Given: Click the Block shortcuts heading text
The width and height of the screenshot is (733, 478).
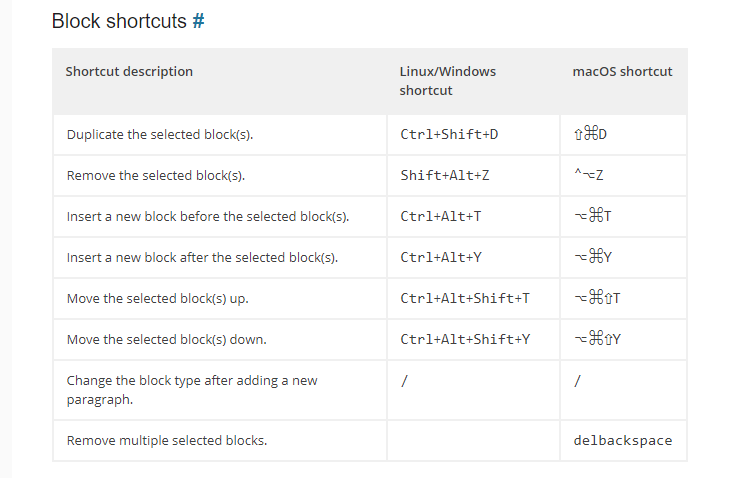Looking at the screenshot, I should tap(119, 21).
